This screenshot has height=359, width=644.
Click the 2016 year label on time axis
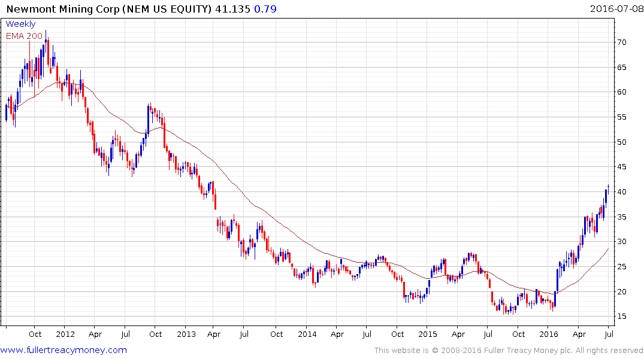[549, 334]
